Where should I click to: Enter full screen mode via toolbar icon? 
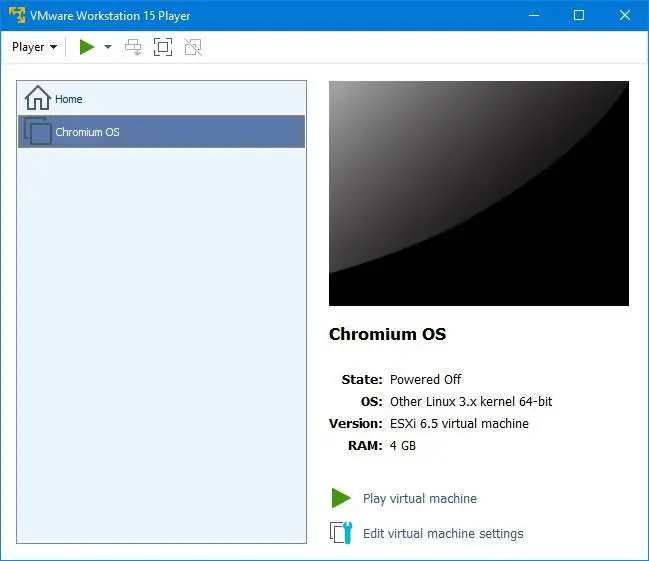[163, 47]
